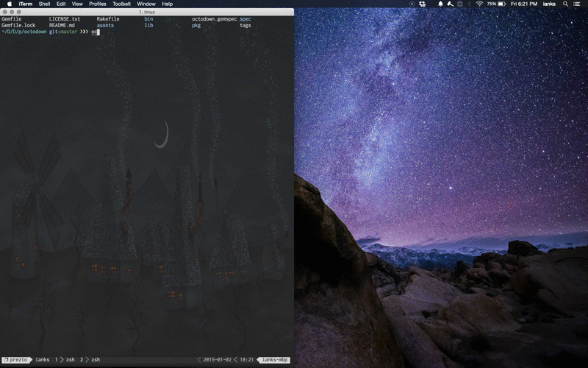Open the Profiles menu
This screenshot has width=588, height=368.
(98, 4)
